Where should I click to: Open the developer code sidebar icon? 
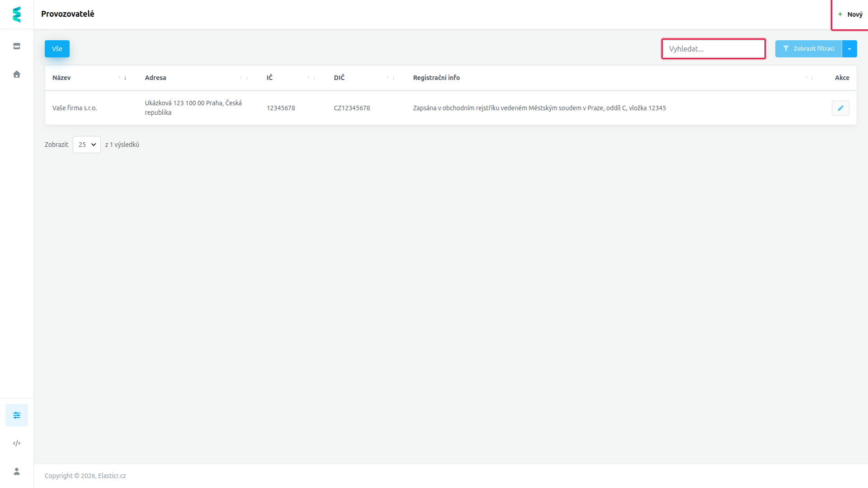[x=17, y=443]
